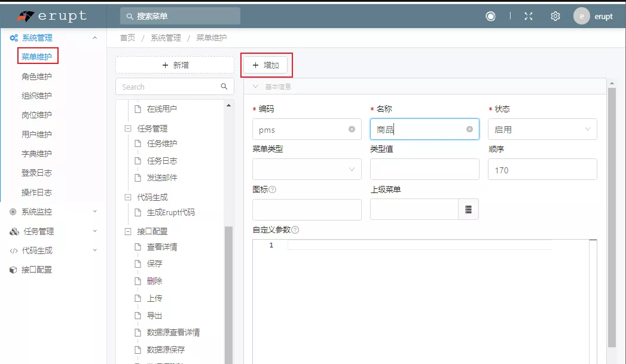626x364 pixels.
Task: Click the 系统管理 gears icon in sidebar
Action: pos(14,38)
